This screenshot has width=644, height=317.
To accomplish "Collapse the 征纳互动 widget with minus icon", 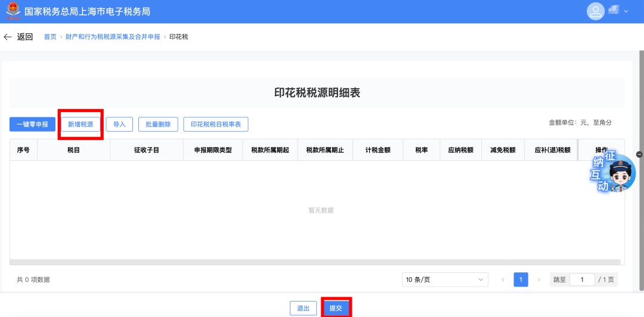I will click(x=640, y=154).
